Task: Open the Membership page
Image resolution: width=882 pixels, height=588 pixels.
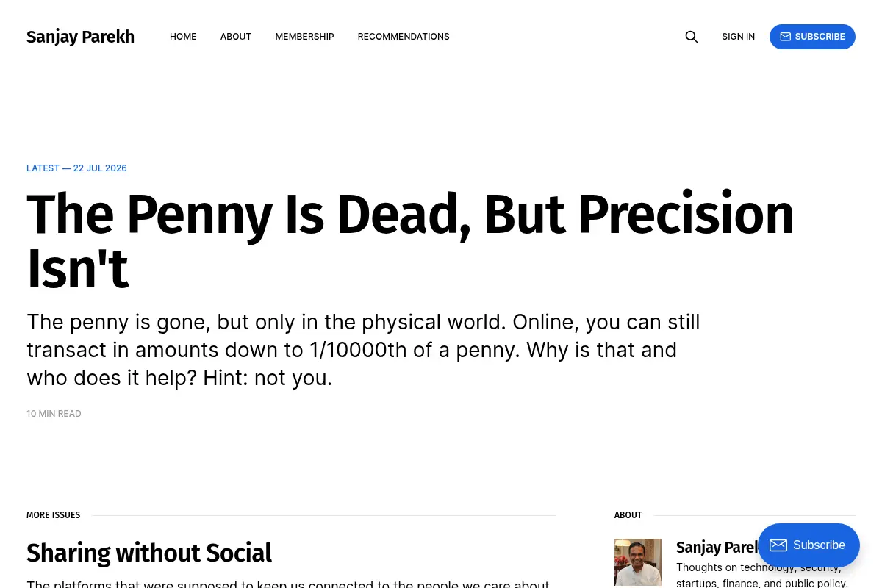Action: [304, 37]
